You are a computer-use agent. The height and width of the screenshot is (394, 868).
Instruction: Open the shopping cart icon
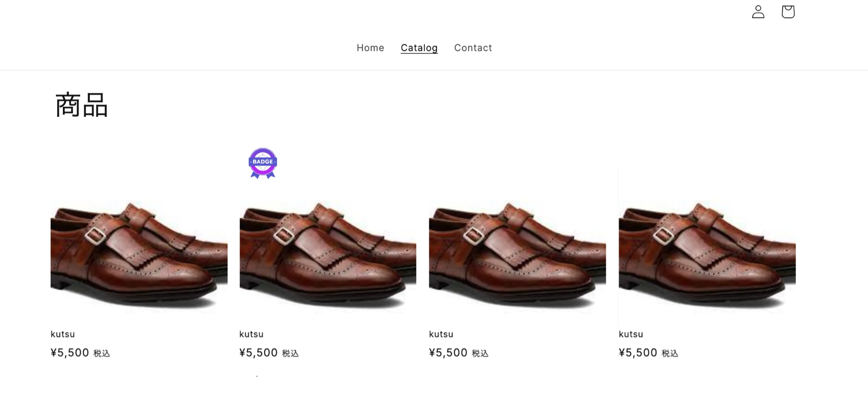pyautogui.click(x=788, y=12)
